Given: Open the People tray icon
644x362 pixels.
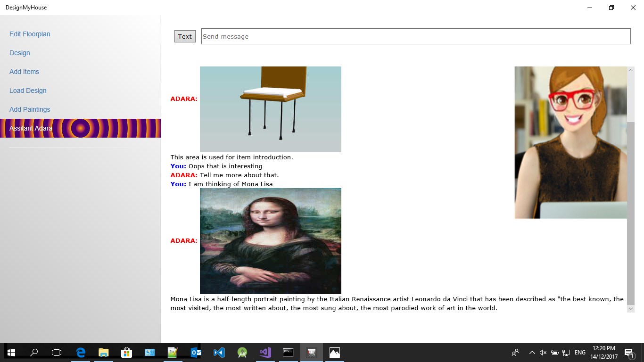Looking at the screenshot, I should pos(515,353).
